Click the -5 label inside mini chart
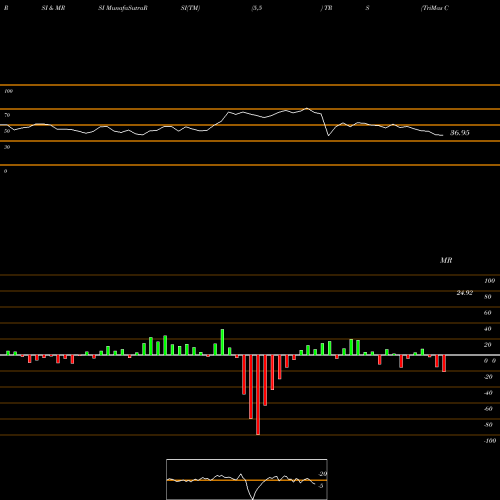The width and height of the screenshot is (500, 500). (321, 486)
